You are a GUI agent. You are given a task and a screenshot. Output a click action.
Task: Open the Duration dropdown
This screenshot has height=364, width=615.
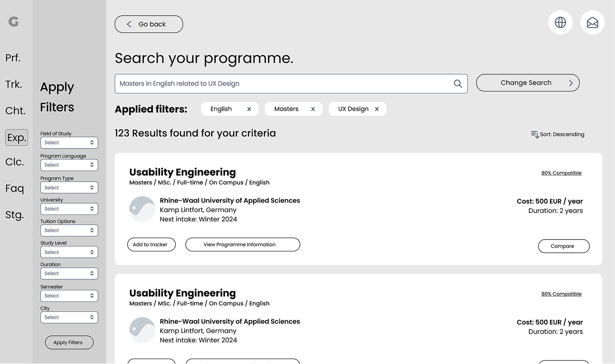click(69, 273)
